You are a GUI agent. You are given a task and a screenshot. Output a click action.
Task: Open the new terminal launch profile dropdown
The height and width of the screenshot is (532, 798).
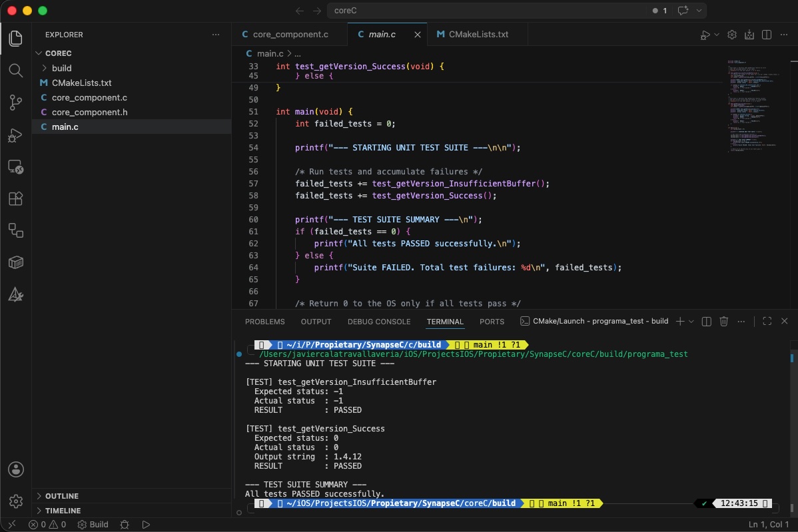coord(691,322)
